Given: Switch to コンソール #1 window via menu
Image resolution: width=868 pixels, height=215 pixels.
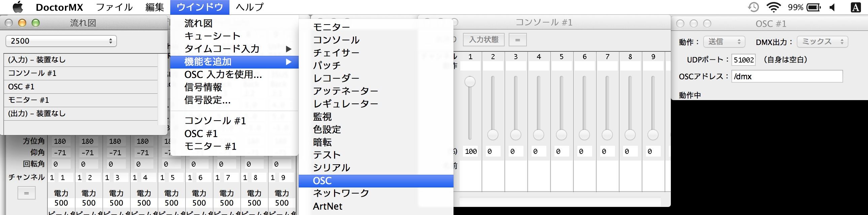Looking at the screenshot, I should 234,121.
